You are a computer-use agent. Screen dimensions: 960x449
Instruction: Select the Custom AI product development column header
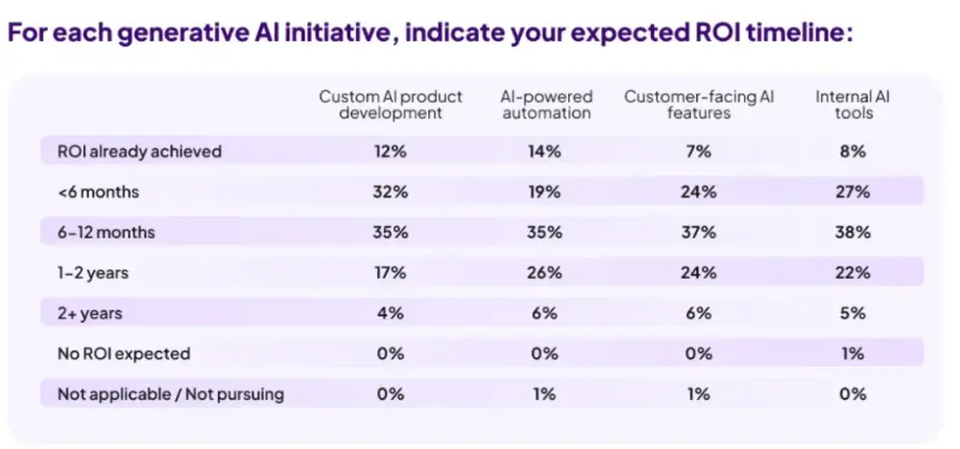(390, 105)
